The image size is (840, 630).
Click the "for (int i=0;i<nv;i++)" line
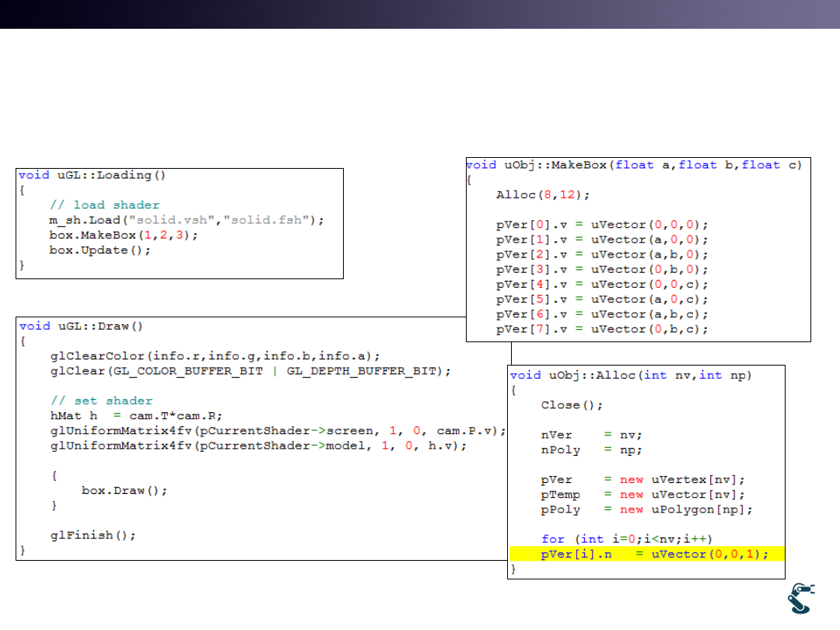[x=627, y=540]
